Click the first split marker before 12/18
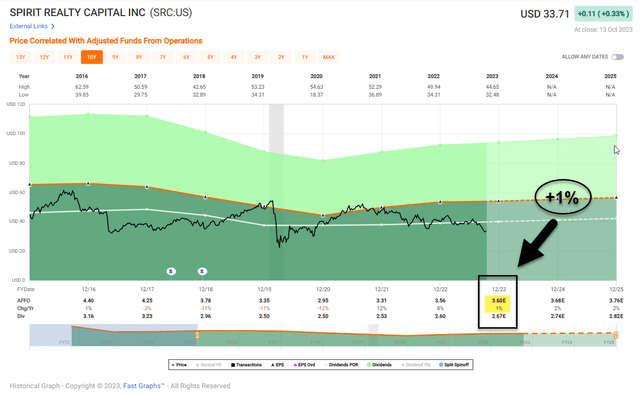640x395 pixels. tap(171, 271)
